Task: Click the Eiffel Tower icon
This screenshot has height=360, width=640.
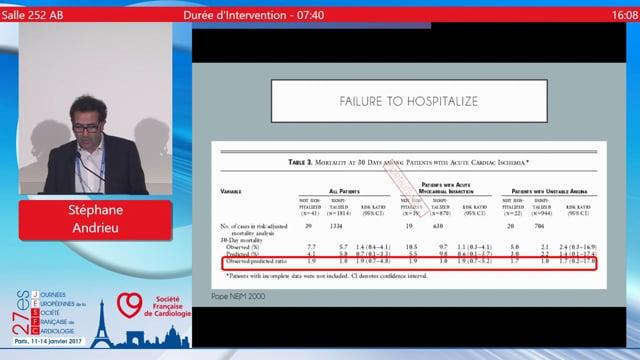Action: [x=102, y=324]
